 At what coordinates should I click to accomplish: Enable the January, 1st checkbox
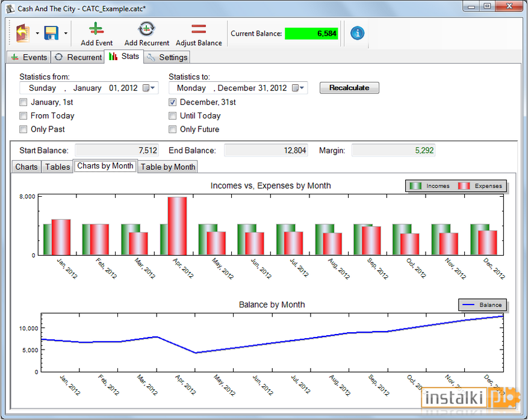click(x=23, y=102)
